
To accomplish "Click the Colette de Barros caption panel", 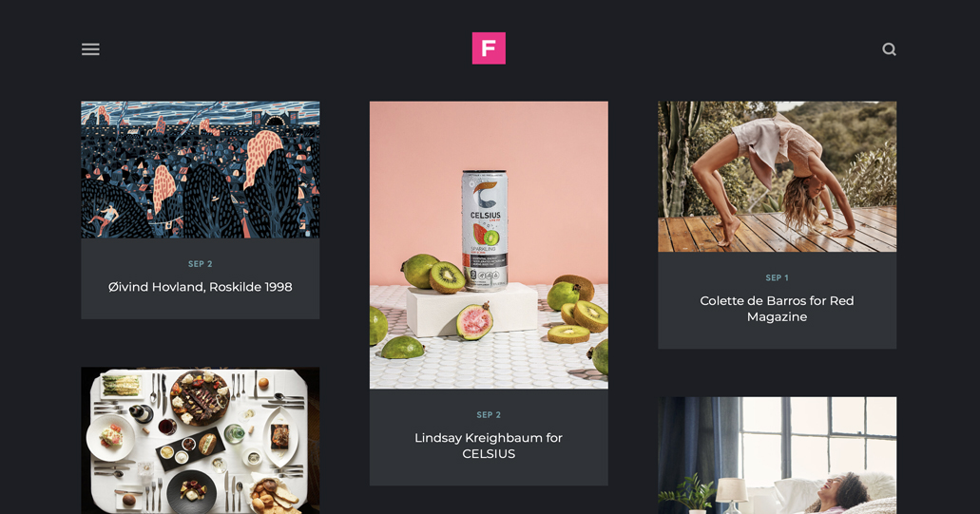I will pos(777,300).
